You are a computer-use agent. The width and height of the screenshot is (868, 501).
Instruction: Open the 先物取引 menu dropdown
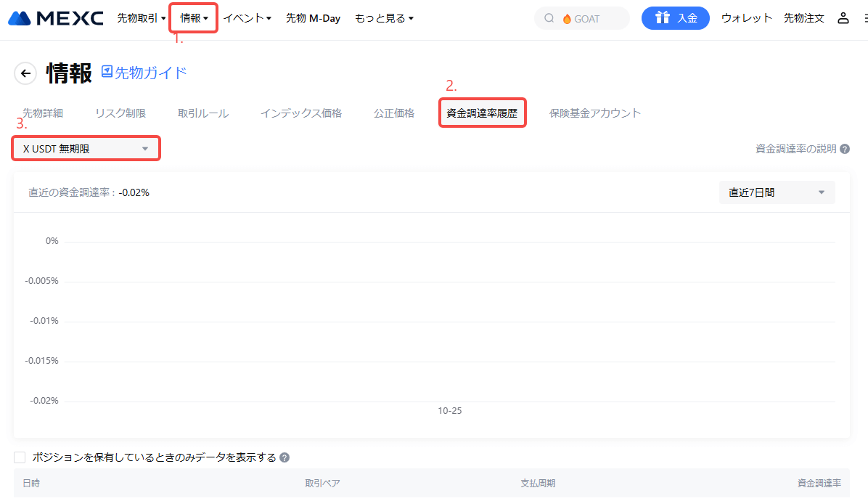pyautogui.click(x=142, y=18)
